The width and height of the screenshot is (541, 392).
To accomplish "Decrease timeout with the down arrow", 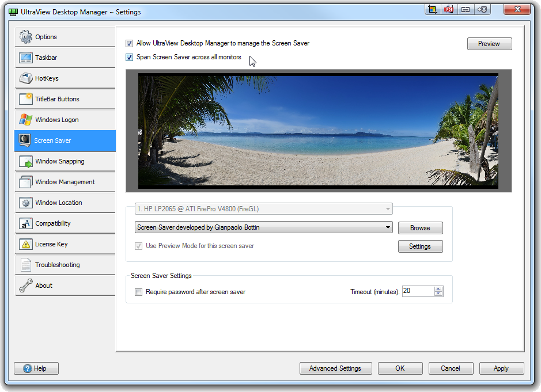I will point(438,294).
